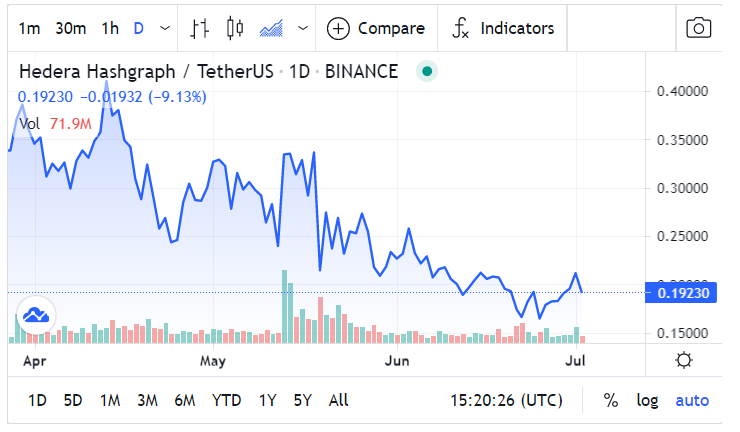This screenshot has width=740, height=432.
Task: Click the Apr label on time axis
Action: pos(35,361)
